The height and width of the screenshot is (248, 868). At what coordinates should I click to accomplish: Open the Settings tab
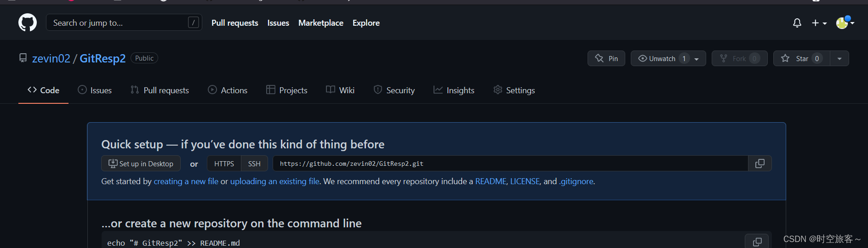(x=514, y=90)
